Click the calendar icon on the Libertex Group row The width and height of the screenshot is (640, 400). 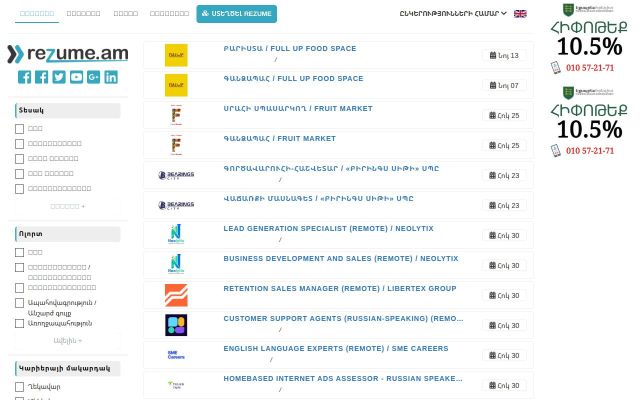[x=492, y=295]
